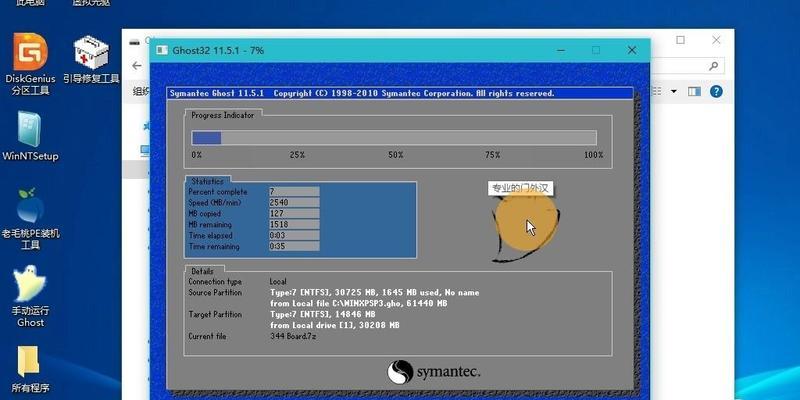Click the search magnifier in the Explorer window
The height and width of the screenshot is (400, 800).
[x=713, y=65]
